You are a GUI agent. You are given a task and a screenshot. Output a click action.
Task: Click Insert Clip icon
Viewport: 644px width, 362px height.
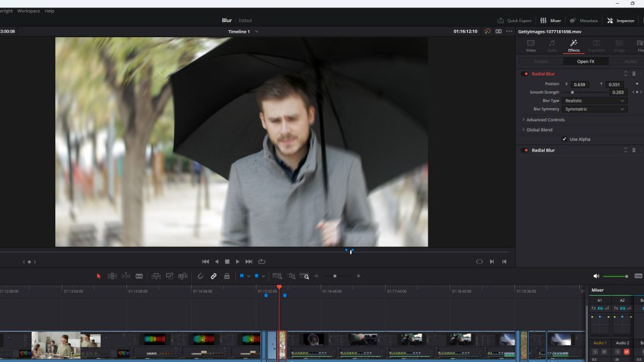pyautogui.click(x=156, y=277)
